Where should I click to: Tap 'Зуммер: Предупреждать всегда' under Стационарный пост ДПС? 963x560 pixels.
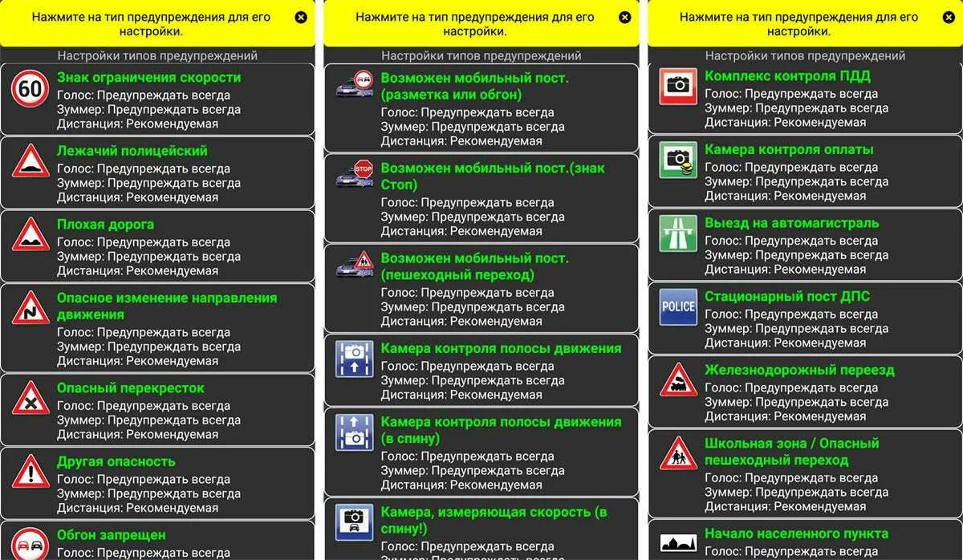point(797,328)
